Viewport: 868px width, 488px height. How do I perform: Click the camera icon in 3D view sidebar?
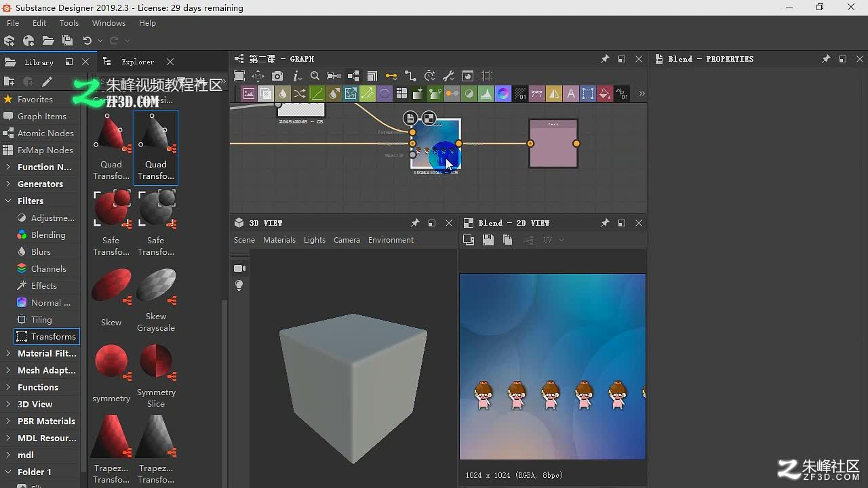[x=239, y=268]
